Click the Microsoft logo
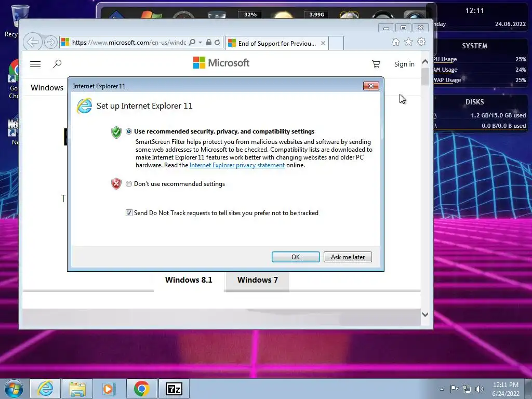This screenshot has width=532, height=399. (x=221, y=63)
